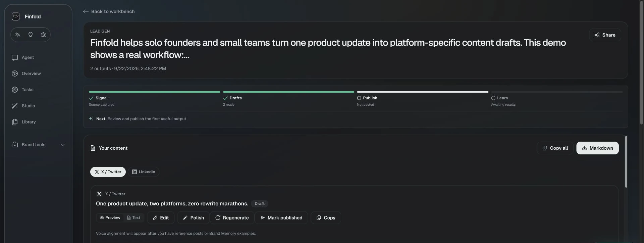The image size is (644, 243).
Task: Switch to the X / Twitter tab
Action: point(108,172)
